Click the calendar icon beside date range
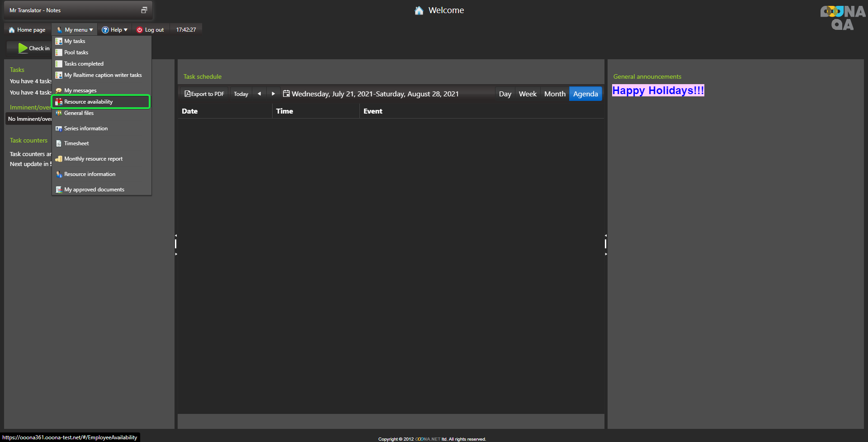Image resolution: width=868 pixels, height=442 pixels. coord(286,94)
